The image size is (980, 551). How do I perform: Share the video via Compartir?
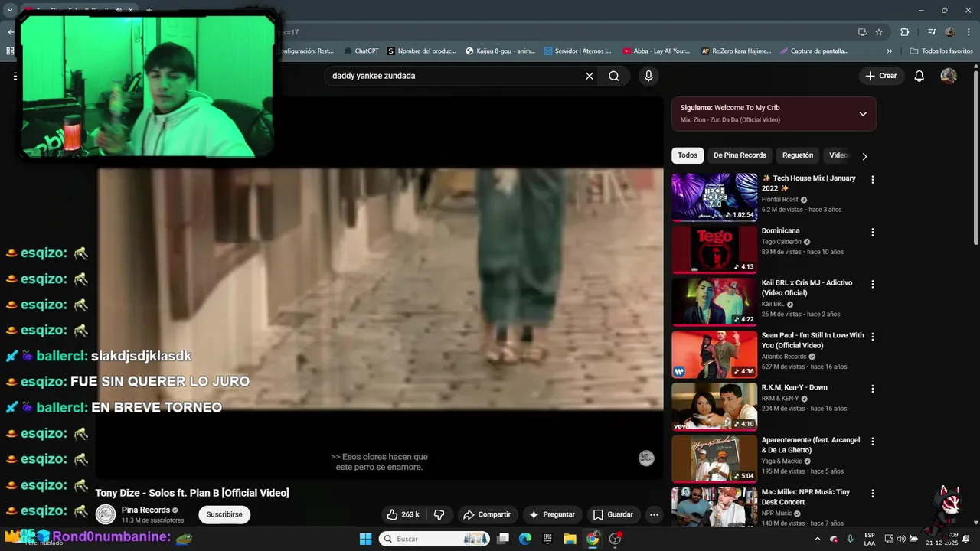coord(487,514)
